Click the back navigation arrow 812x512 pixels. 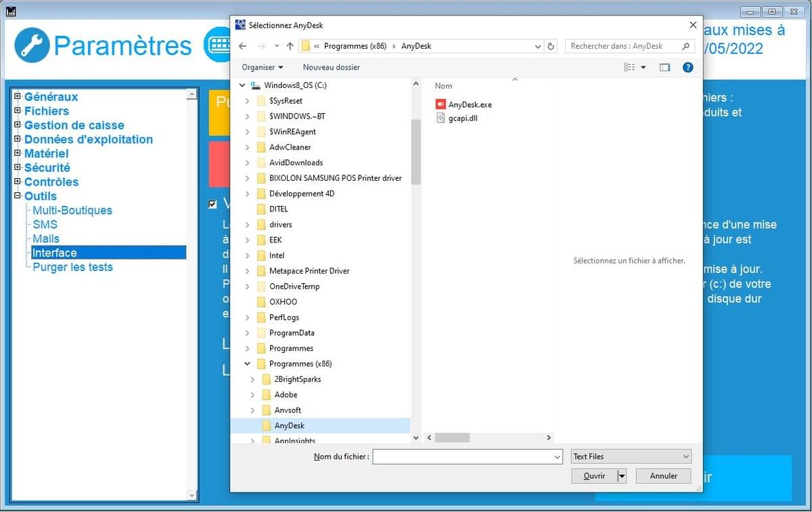[242, 46]
